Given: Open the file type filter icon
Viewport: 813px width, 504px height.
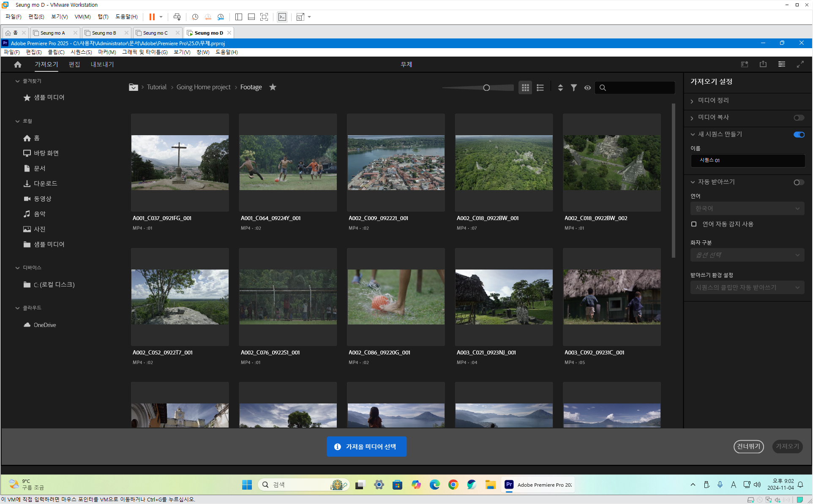Looking at the screenshot, I should coord(574,87).
